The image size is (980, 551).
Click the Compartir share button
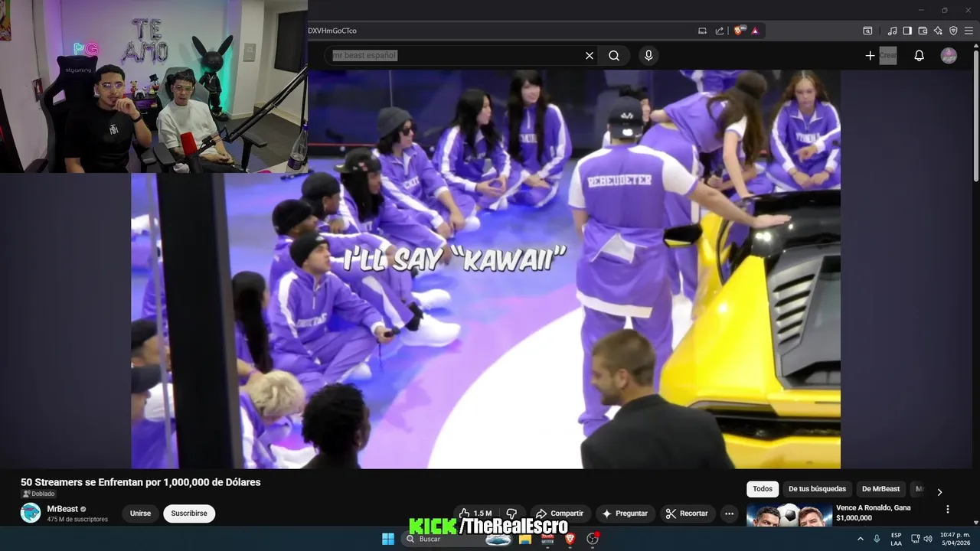pos(560,514)
